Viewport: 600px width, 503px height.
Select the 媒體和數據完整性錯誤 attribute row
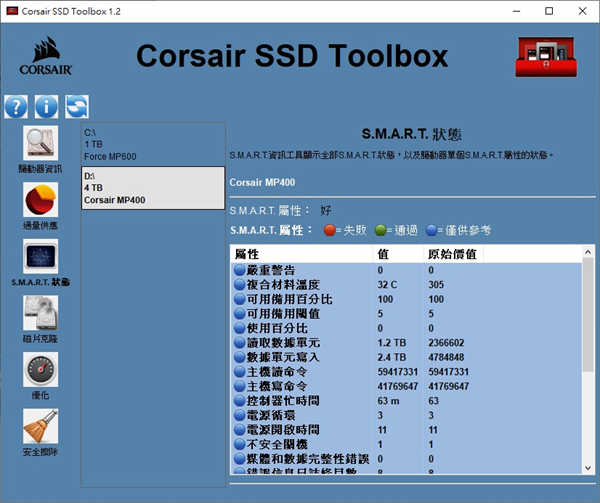(x=407, y=459)
